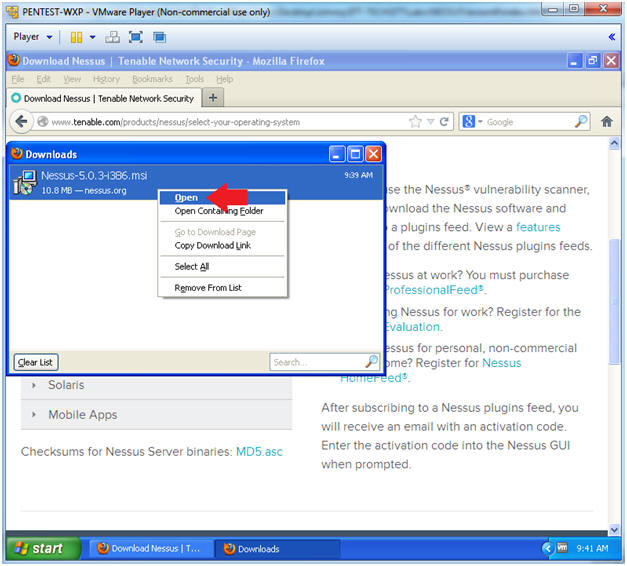627x566 pixels.
Task: Open the Google search engine selector
Action: tap(472, 122)
